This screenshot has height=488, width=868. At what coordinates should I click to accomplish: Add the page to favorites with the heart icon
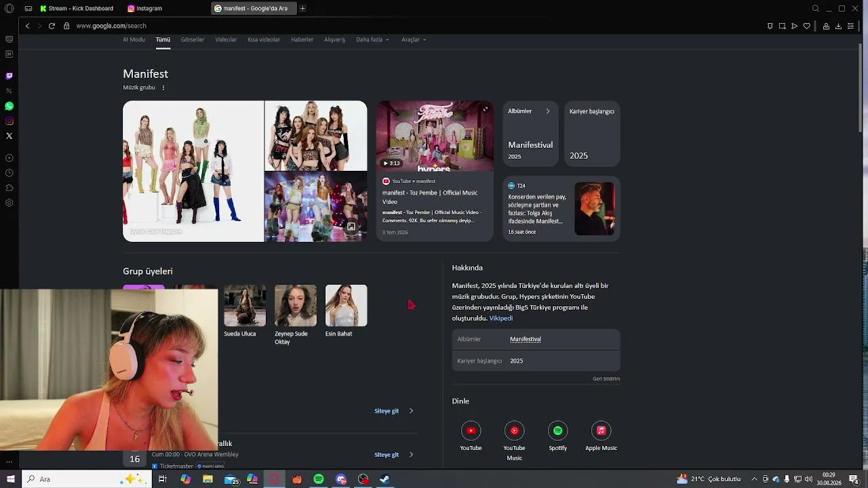tap(806, 26)
